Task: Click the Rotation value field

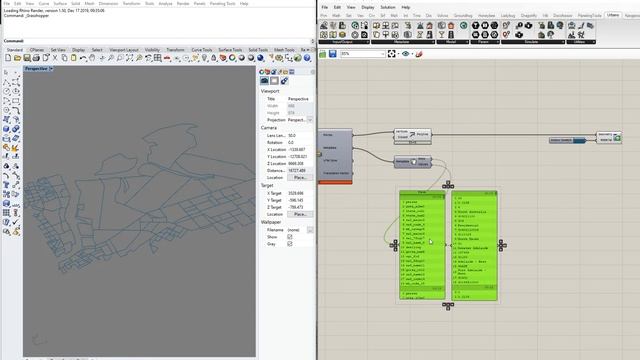Action: [x=300, y=142]
